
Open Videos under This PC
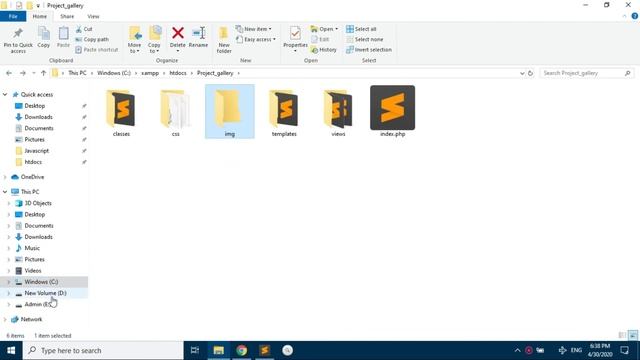(x=33, y=271)
